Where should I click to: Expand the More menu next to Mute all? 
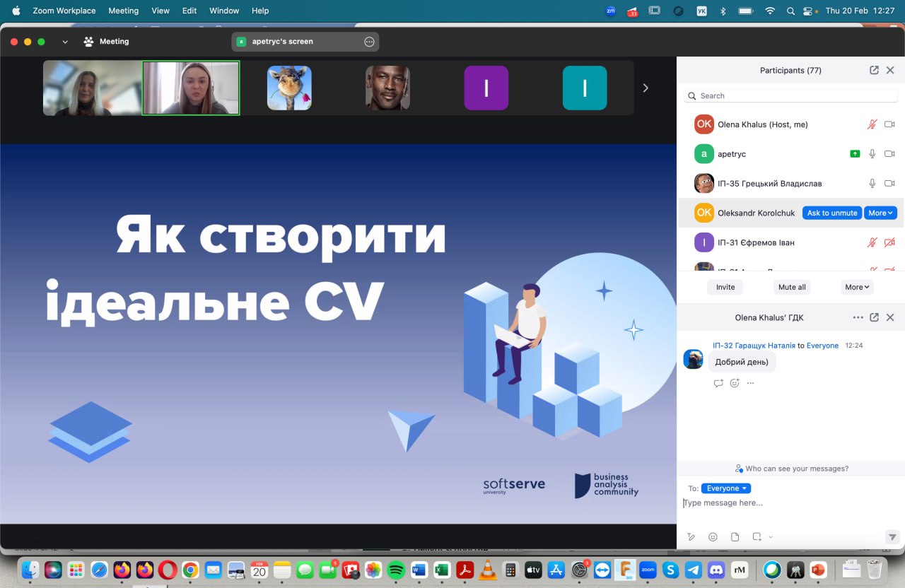[857, 287]
